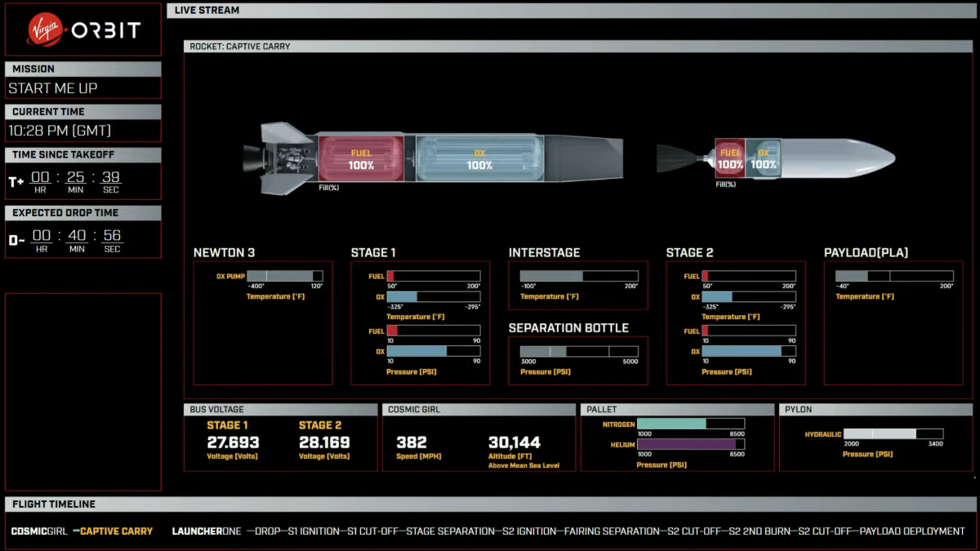Screen dimensions: 980x551
Task: Click the Stage 2 FUEL temperature bar
Action: (749, 276)
